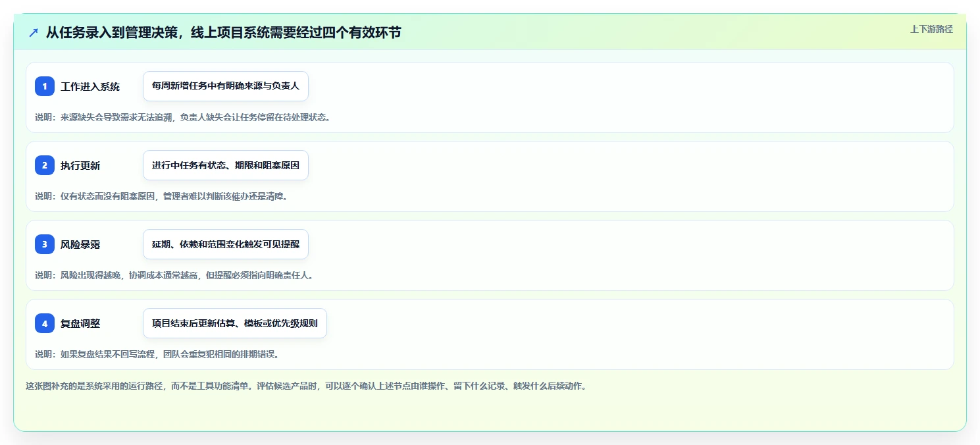Click the 每周新增任务中有明确来源与负责人 chip
The height and width of the screenshot is (445, 980).
[x=226, y=86]
